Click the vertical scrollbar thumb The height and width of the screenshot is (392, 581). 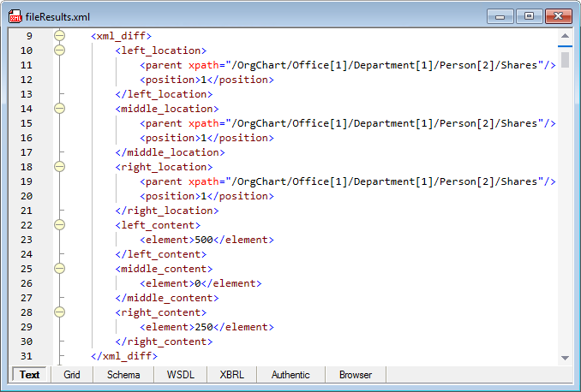coord(565,60)
